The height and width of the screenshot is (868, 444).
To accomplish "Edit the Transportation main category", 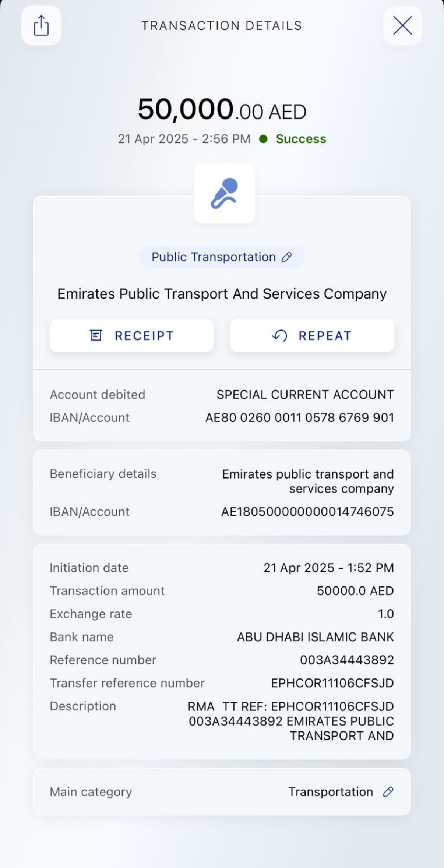I will 388,792.
